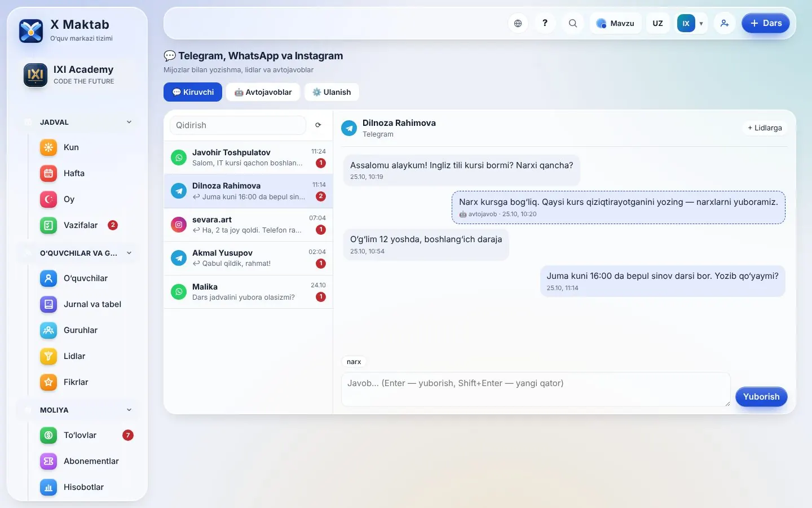The image size is (812, 508).
Task: Open Fikrlar star icon in sidebar
Action: (x=48, y=382)
